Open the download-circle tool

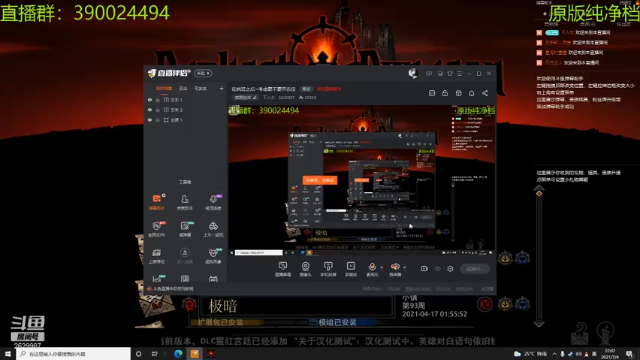(185, 256)
